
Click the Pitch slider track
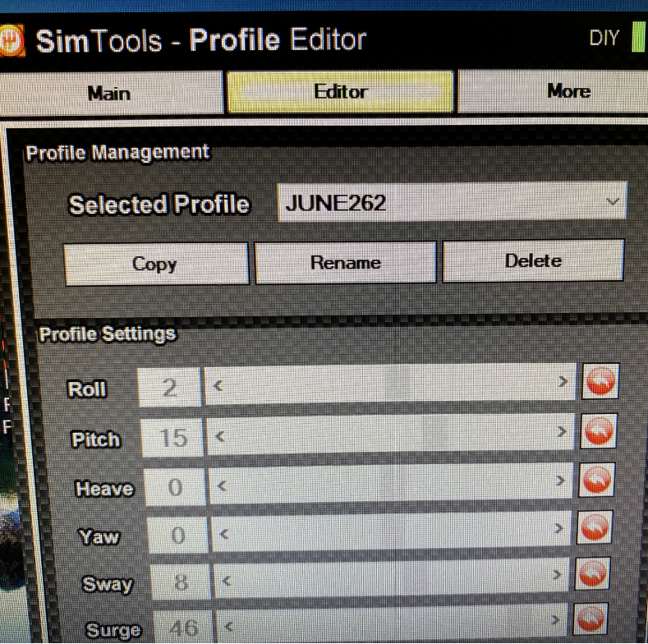[391, 434]
